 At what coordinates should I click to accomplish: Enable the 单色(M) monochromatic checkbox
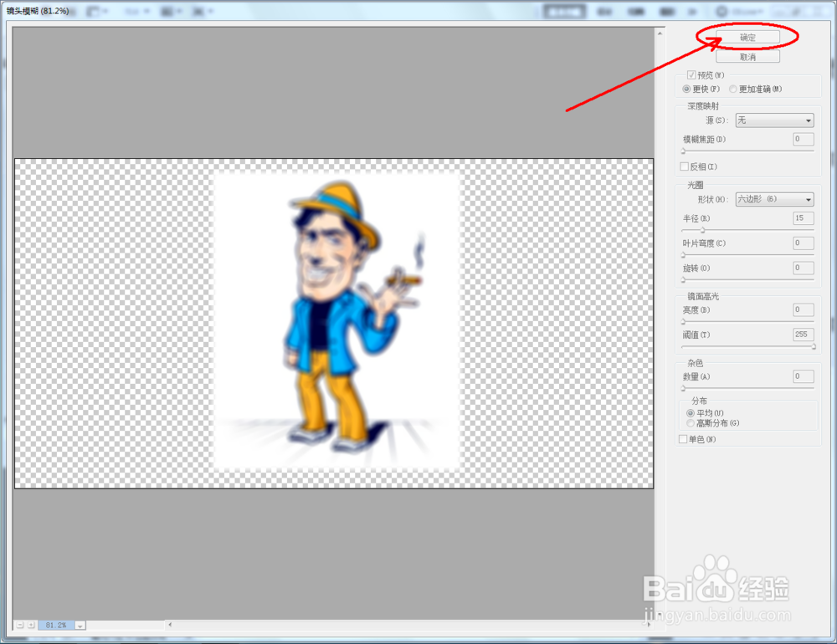[x=683, y=439]
